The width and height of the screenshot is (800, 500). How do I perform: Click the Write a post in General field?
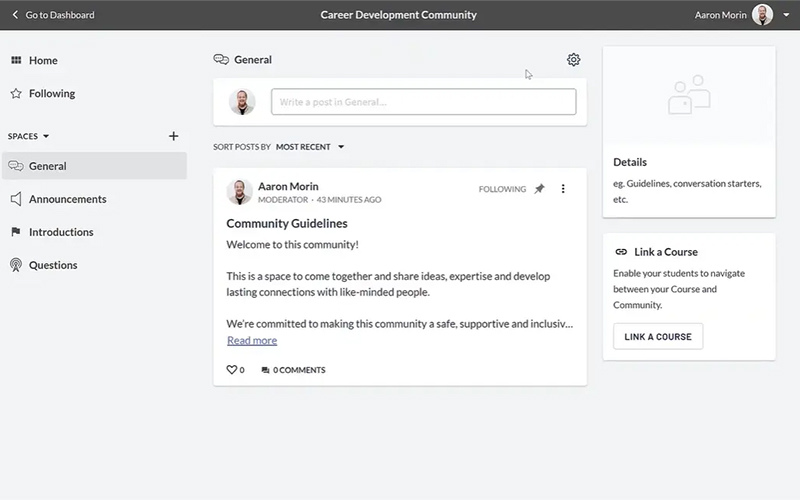[423, 102]
